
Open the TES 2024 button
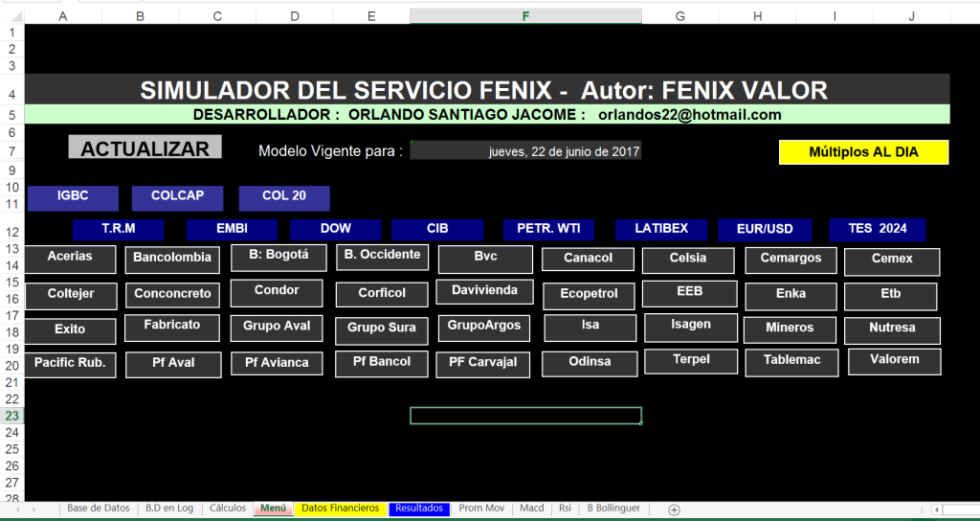(877, 229)
